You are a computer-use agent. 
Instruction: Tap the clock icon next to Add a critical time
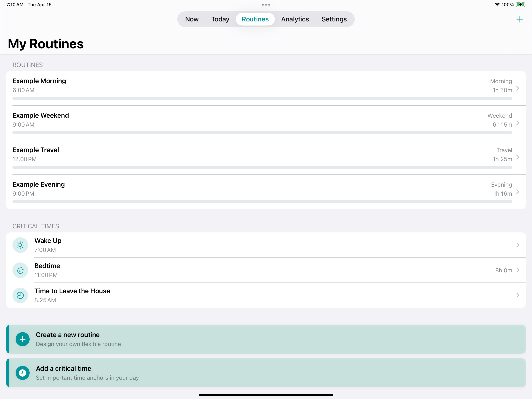coord(22,373)
